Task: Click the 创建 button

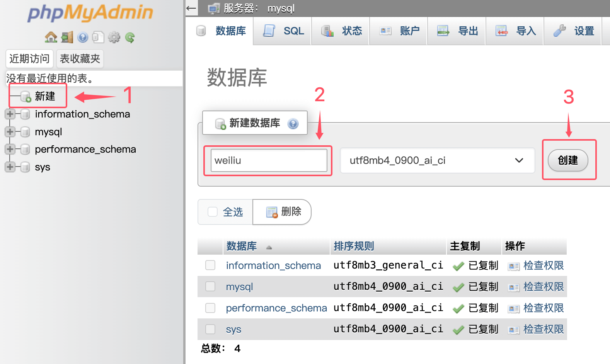Action: 568,160
